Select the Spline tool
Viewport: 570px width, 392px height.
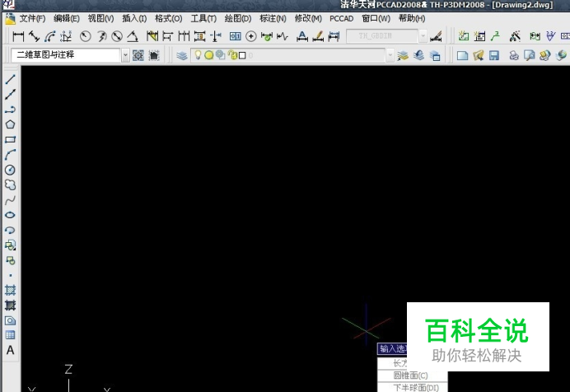click(10, 200)
